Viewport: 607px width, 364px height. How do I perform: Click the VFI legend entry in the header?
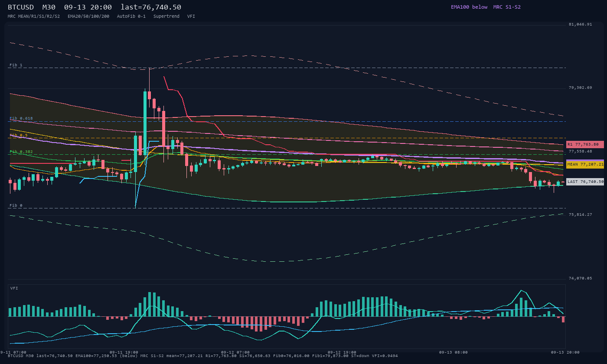pyautogui.click(x=191, y=16)
